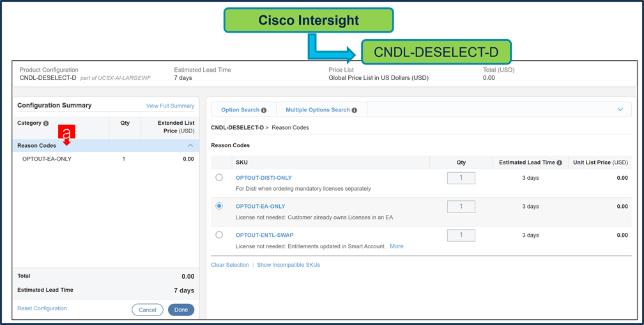Click the Reason Codes category row label

36,146
